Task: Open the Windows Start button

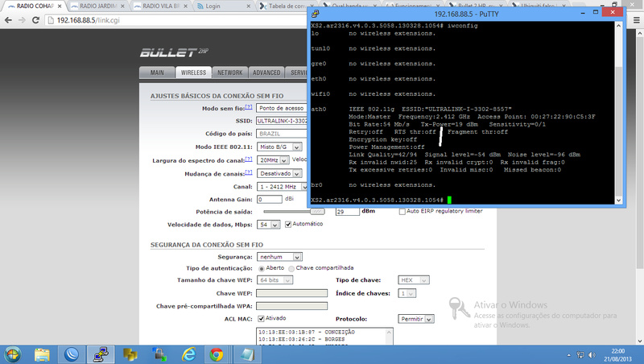Action: (13, 354)
